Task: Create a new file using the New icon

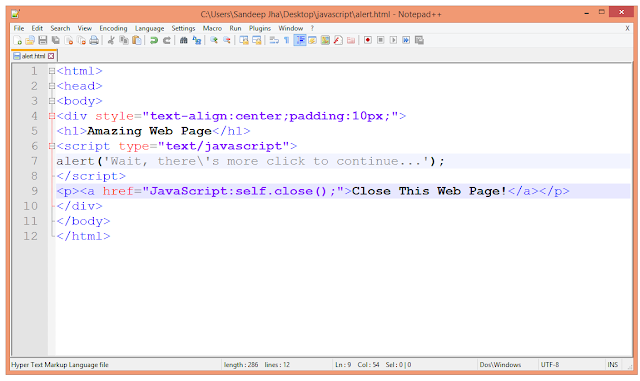Action: (x=18, y=40)
